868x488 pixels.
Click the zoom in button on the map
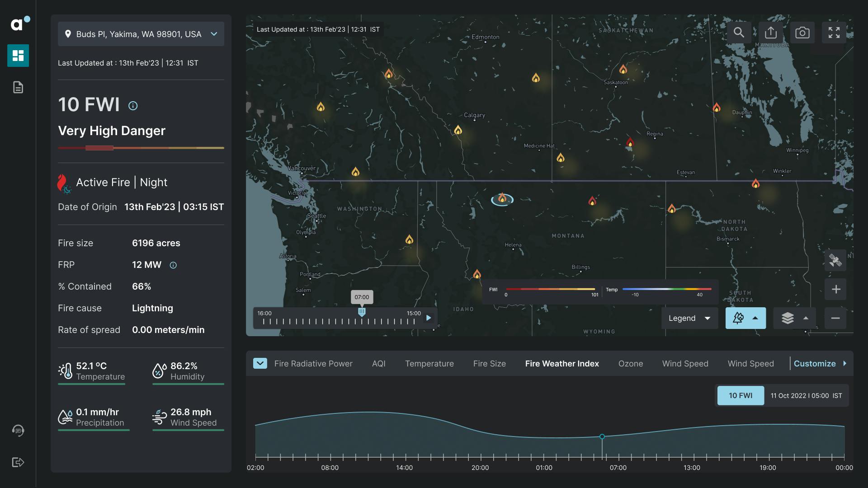(835, 289)
